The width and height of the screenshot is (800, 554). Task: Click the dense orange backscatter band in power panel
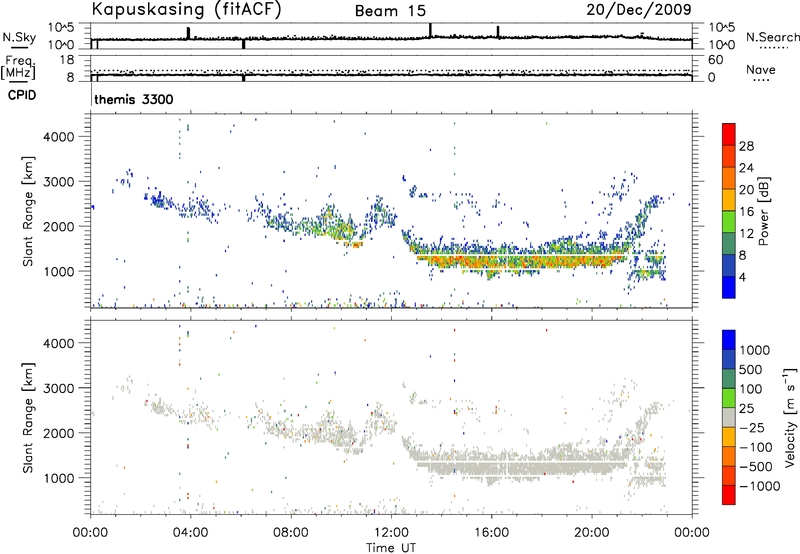520,262
